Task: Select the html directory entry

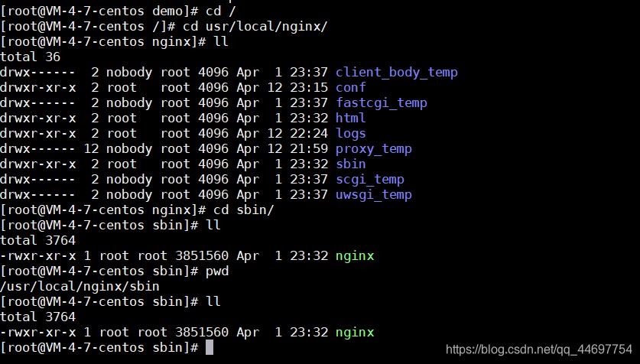Action: [x=351, y=118]
